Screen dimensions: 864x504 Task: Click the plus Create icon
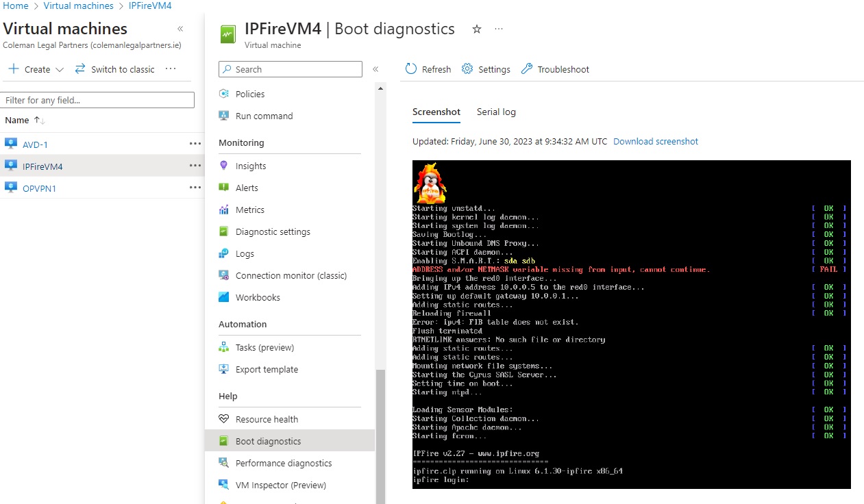click(x=14, y=69)
